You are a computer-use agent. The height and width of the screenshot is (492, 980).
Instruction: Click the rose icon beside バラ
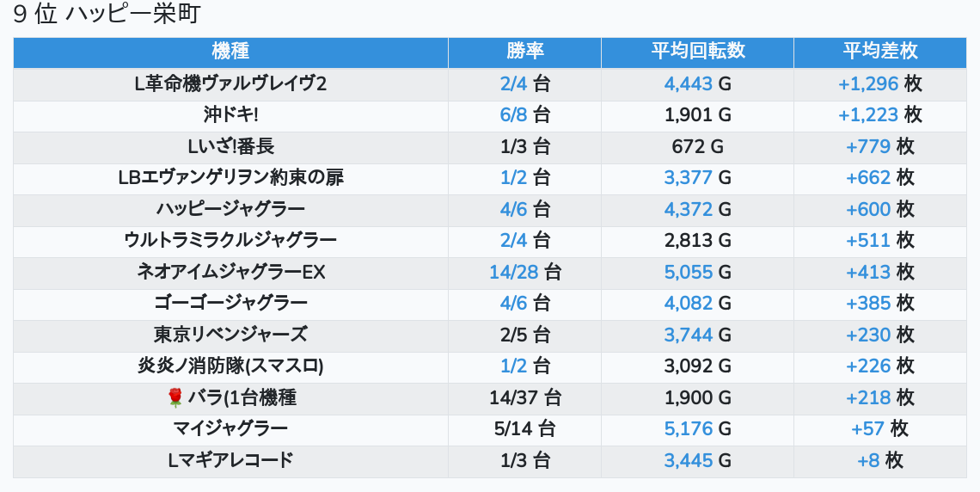click(x=175, y=397)
